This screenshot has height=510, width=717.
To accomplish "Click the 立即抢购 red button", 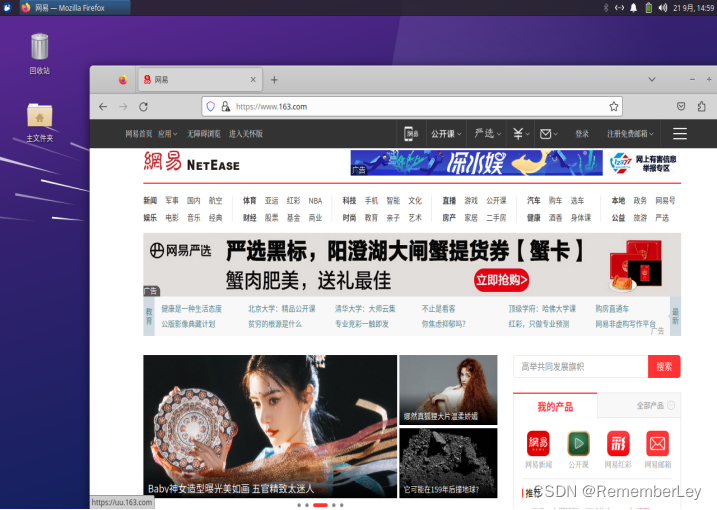I will (x=502, y=280).
